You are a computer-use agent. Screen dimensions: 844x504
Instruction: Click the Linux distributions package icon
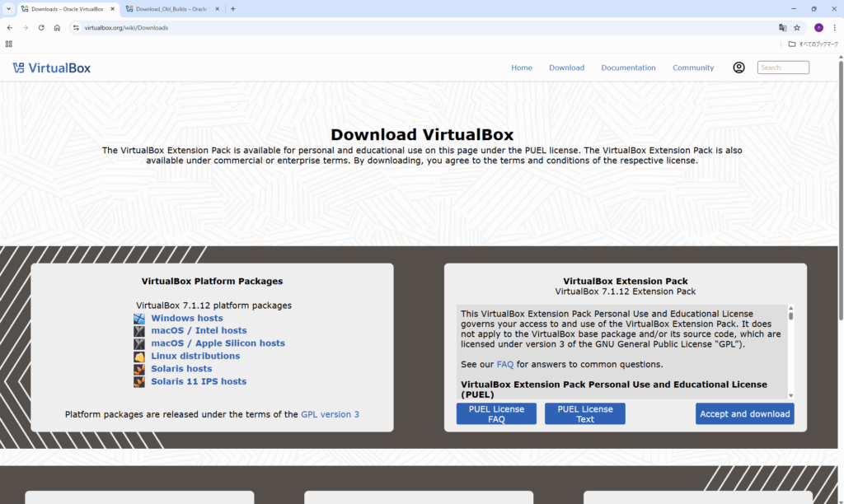139,356
